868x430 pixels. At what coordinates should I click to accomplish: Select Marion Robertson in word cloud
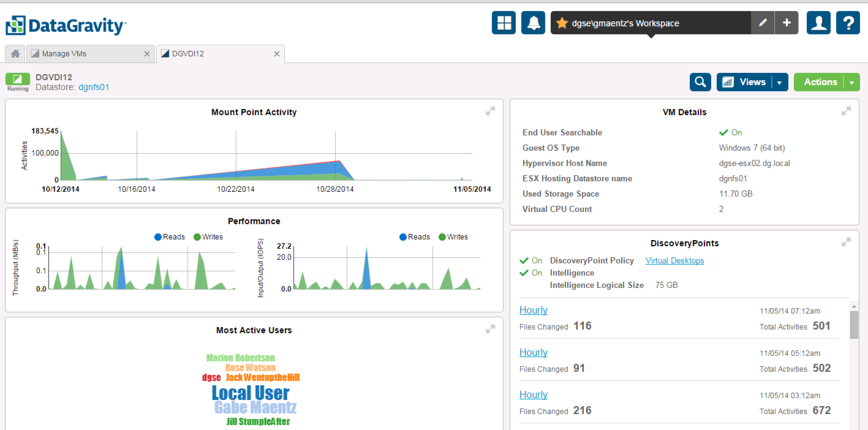240,358
